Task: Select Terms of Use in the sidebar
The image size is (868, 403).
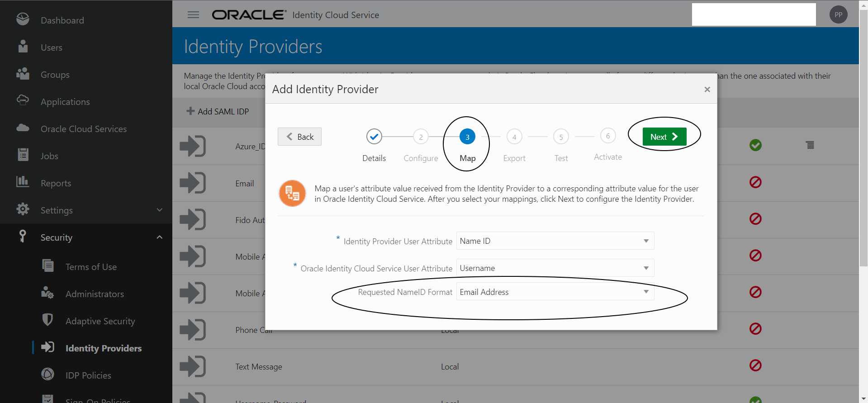Action: 91,267
